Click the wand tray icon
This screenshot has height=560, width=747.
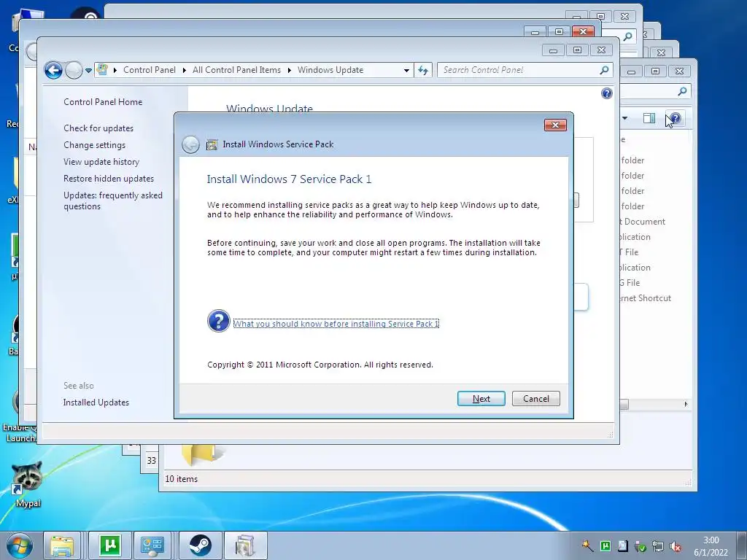pyautogui.click(x=587, y=545)
